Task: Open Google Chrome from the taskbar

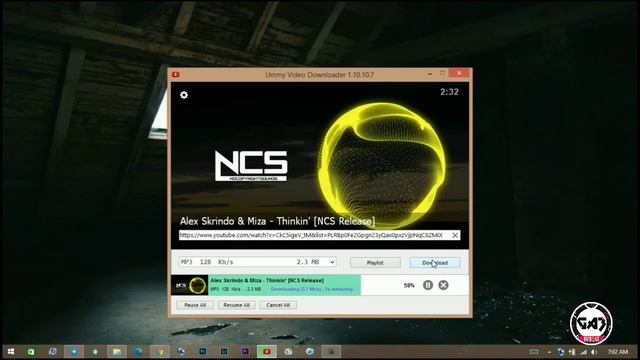Action: click(160, 351)
